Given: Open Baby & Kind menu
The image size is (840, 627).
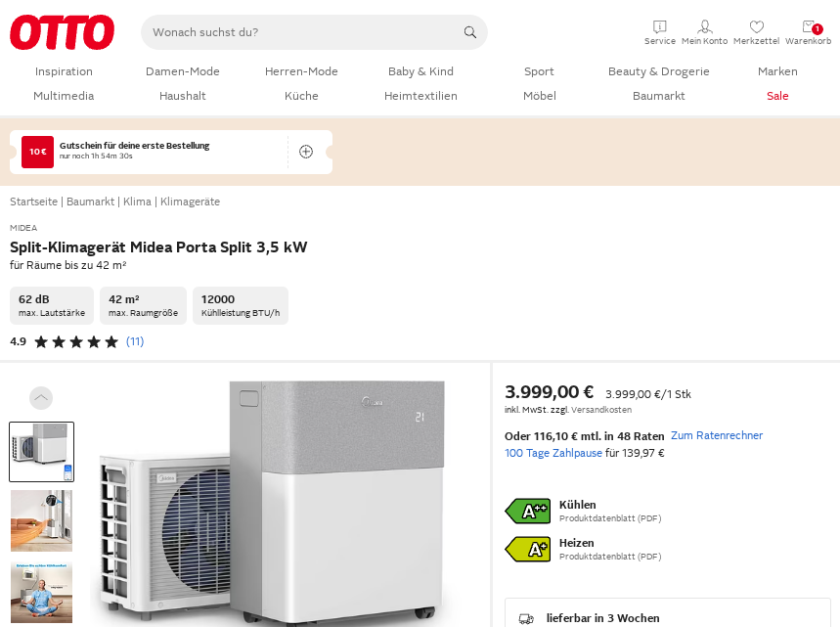Looking at the screenshot, I should pos(420,71).
